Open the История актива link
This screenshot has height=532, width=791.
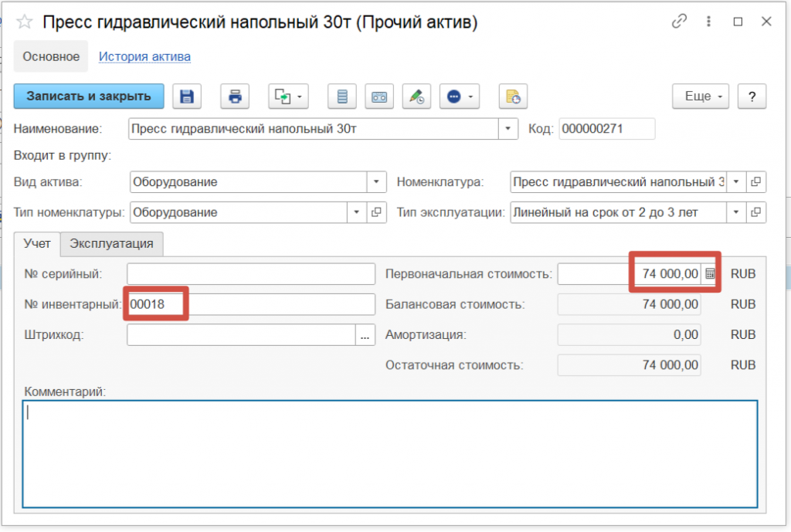144,56
